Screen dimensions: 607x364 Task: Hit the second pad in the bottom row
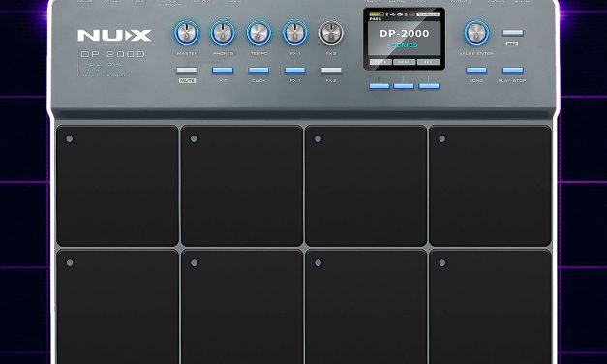point(242,307)
